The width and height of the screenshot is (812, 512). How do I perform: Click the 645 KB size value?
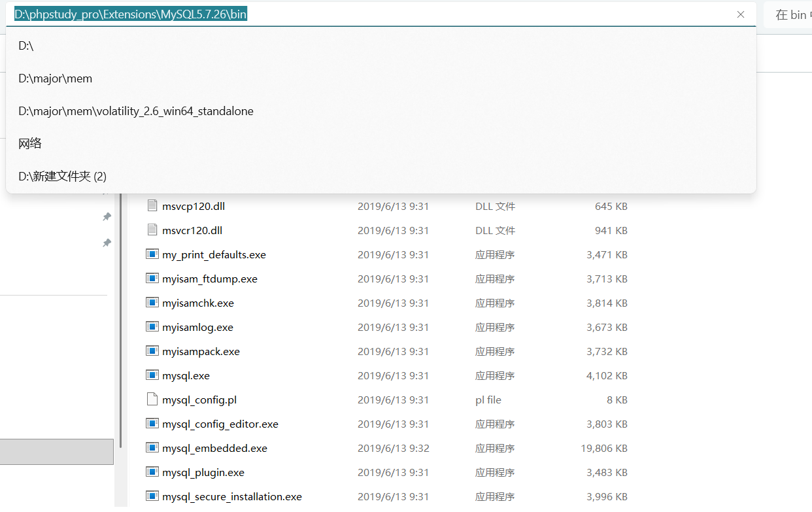[611, 206]
